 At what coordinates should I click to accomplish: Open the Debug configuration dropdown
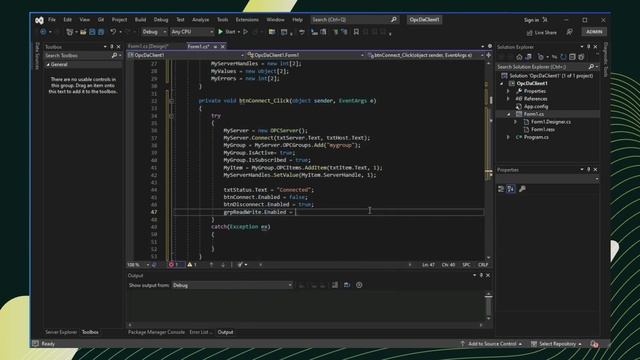(154, 32)
